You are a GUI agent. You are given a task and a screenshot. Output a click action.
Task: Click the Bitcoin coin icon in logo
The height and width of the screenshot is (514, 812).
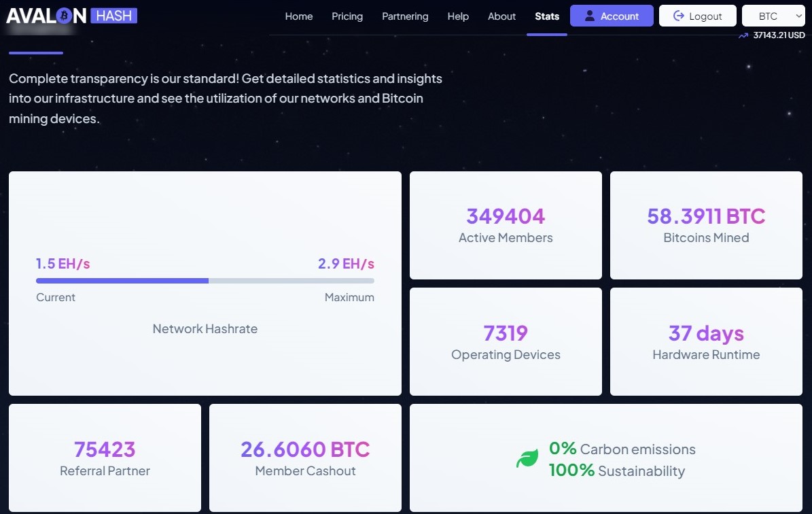pos(64,16)
